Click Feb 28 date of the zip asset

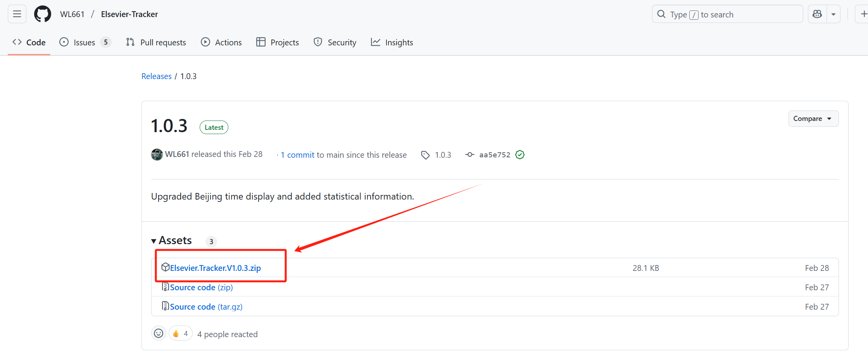tap(817, 268)
